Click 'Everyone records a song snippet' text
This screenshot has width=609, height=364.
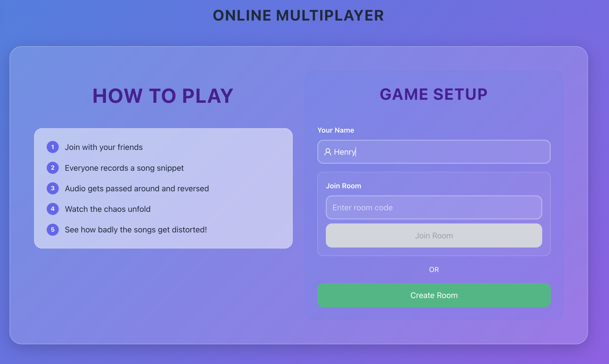tap(124, 168)
